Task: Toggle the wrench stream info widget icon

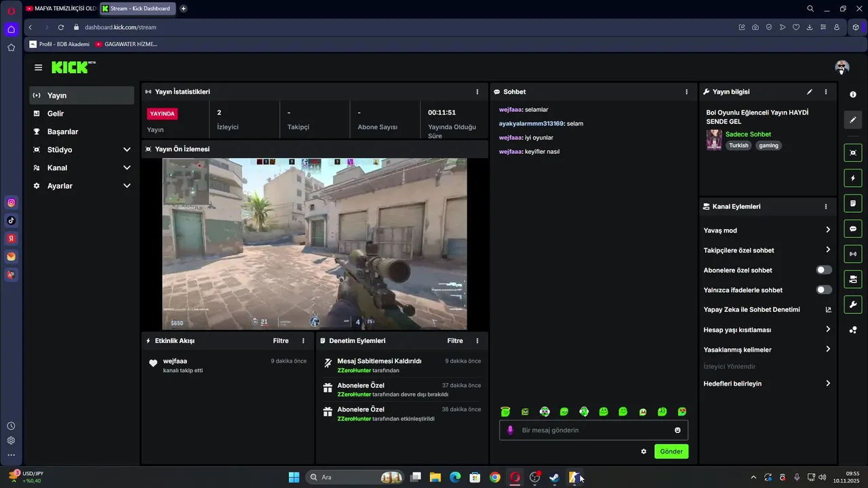Action: (x=853, y=304)
